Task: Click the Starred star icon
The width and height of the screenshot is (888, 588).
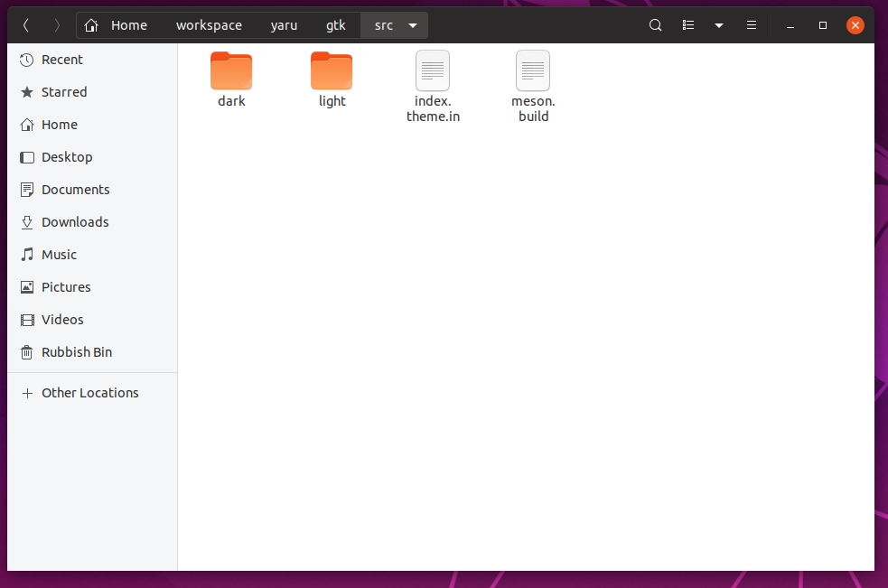Action: 26,92
